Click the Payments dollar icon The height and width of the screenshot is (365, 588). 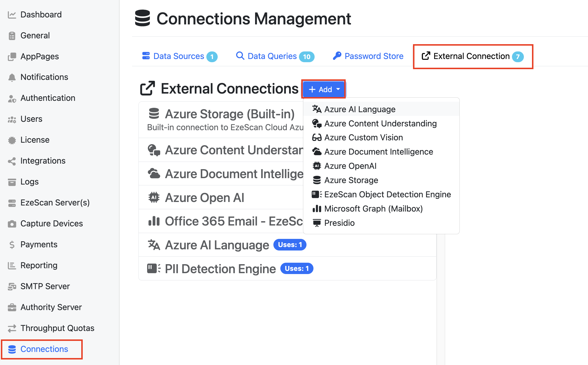12,245
